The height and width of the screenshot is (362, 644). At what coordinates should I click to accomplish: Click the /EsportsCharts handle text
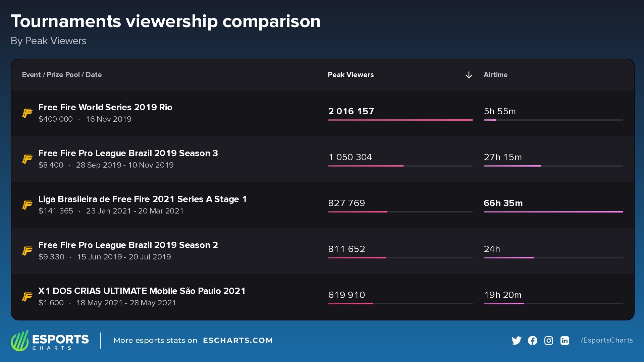point(607,340)
